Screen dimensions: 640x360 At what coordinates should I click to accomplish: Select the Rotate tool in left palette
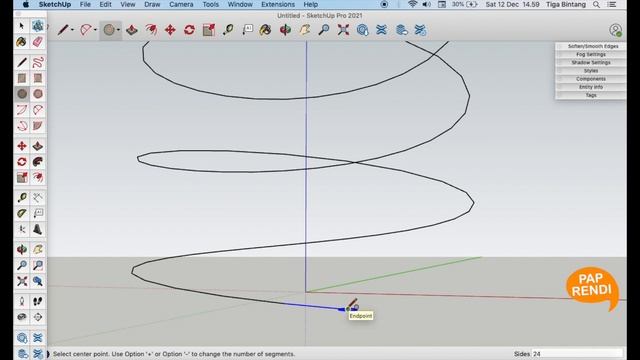point(22,162)
